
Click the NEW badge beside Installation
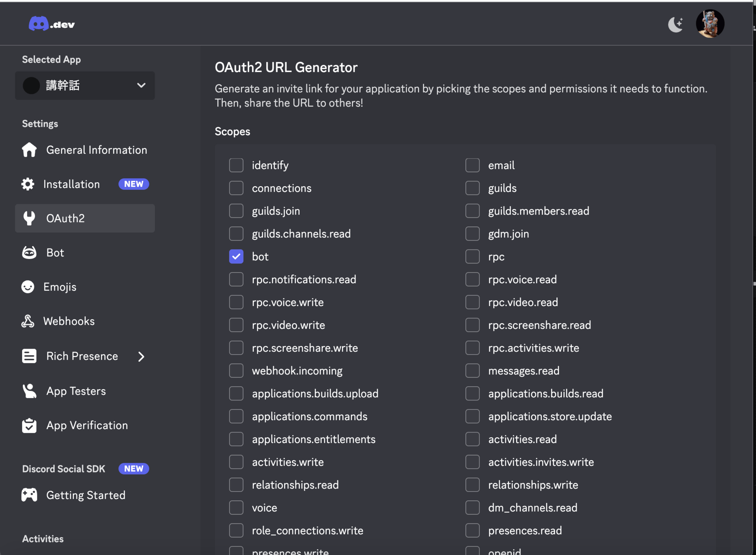[x=134, y=184]
